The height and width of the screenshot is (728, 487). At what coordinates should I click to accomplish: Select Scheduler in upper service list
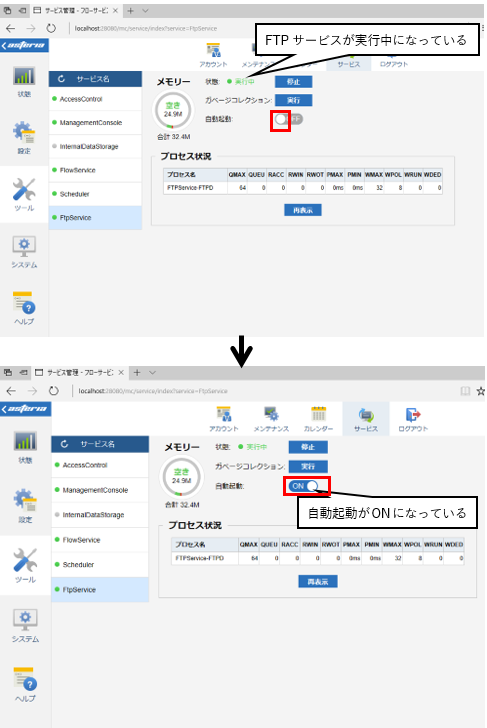pyautogui.click(x=95, y=194)
